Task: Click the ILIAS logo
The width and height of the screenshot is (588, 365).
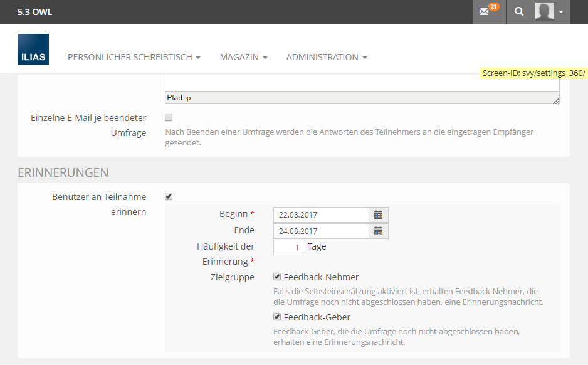Action: click(x=33, y=50)
